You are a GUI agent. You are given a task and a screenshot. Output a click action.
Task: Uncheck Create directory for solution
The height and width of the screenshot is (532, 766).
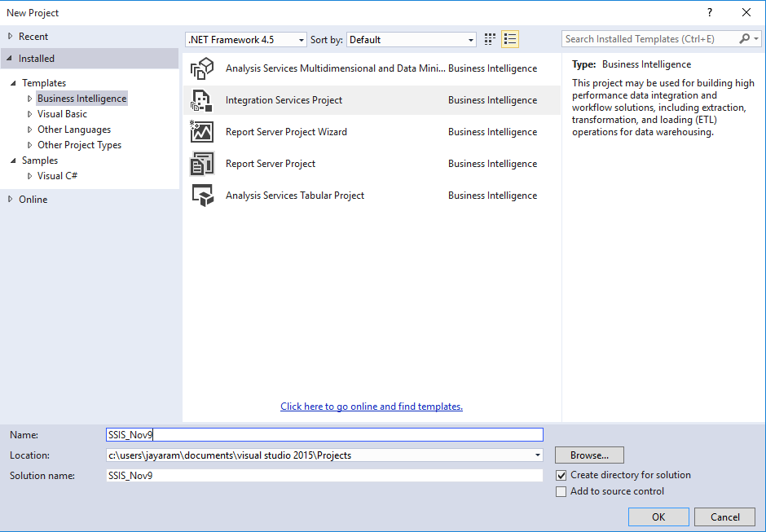click(x=561, y=474)
